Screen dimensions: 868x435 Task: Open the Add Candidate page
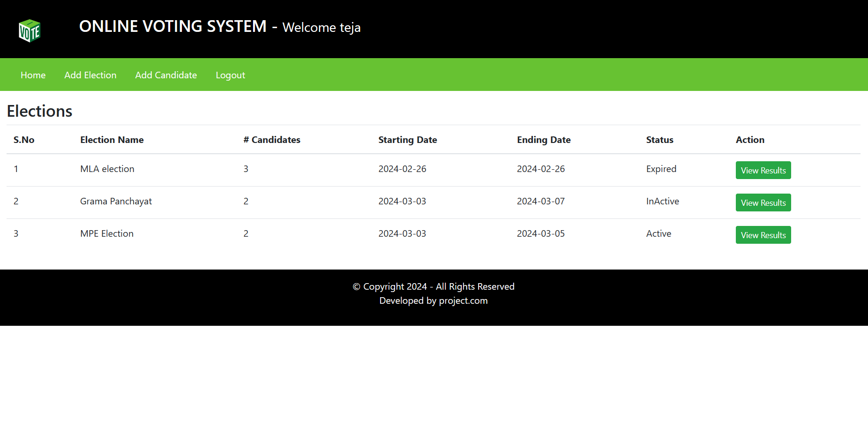coord(166,75)
